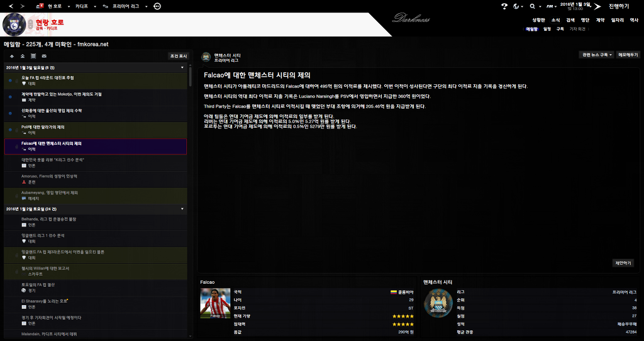644x341 pixels.
Task: Open the 소식 tab
Action: (x=555, y=20)
